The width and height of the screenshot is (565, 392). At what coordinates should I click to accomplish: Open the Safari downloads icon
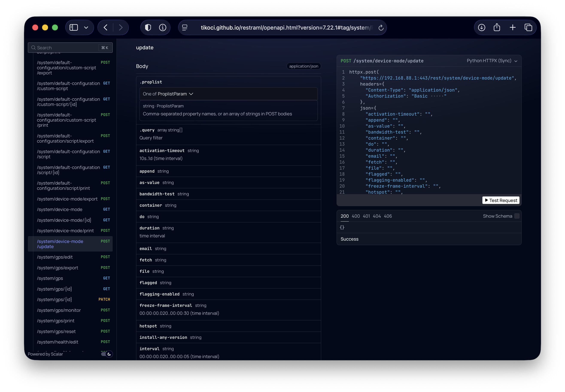tap(481, 27)
